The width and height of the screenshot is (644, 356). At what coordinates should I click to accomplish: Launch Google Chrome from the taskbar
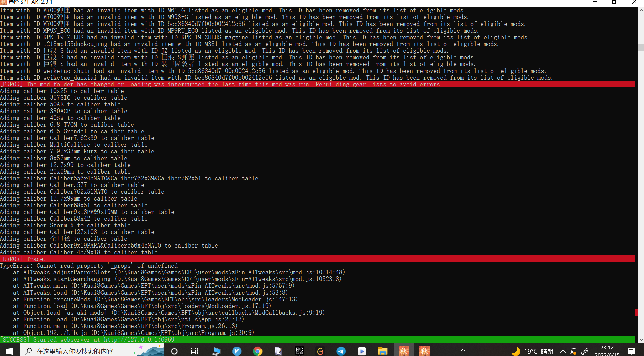257,351
